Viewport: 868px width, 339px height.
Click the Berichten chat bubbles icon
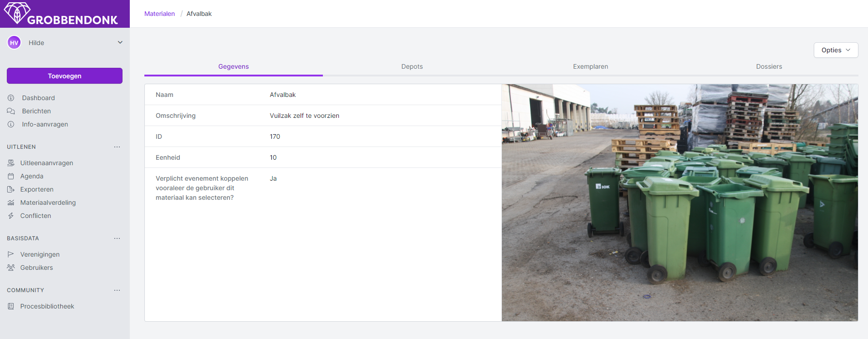pyautogui.click(x=11, y=111)
